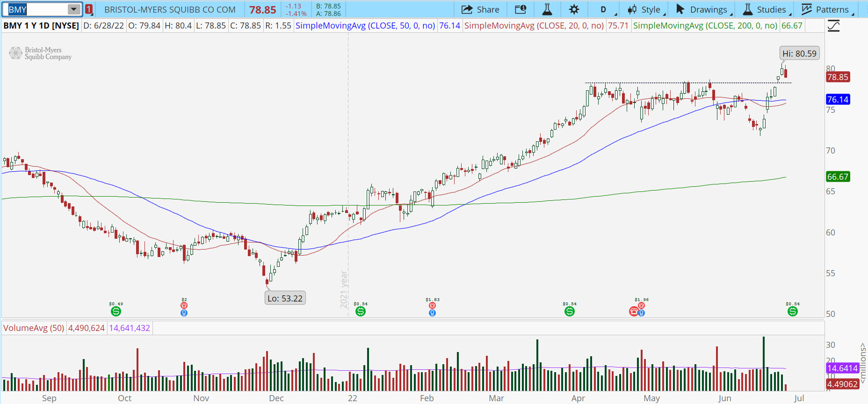
Task: Click the standalone flask icon beside the gear
Action: click(x=547, y=9)
